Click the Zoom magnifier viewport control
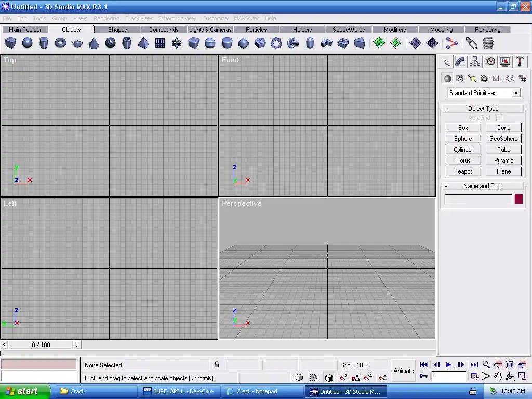The image size is (532, 399). [486, 364]
